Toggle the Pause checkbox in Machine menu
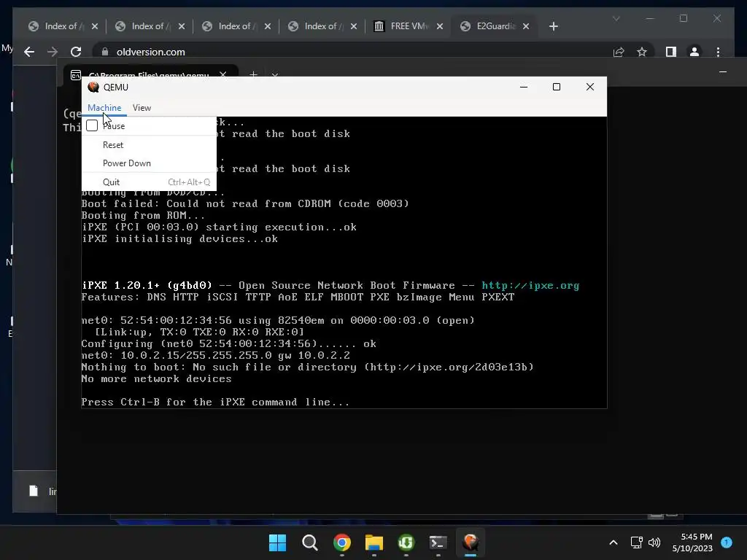This screenshot has height=560, width=747. coord(92,125)
